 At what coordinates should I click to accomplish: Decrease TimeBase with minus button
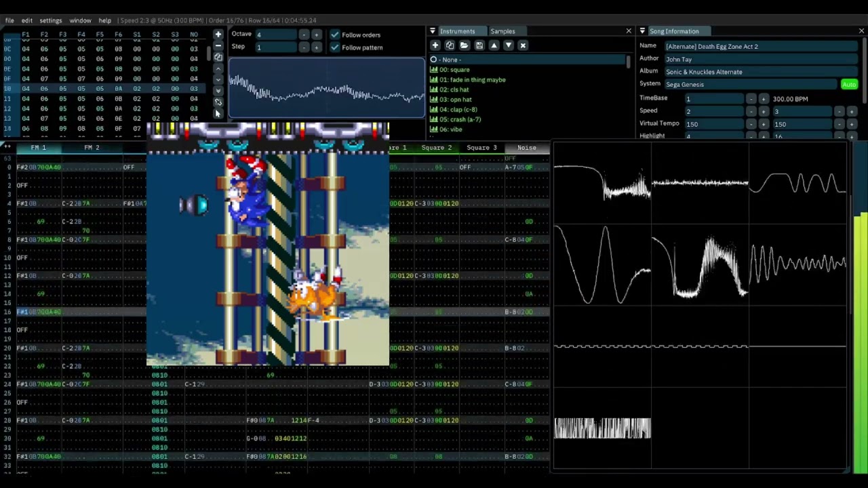pyautogui.click(x=751, y=99)
